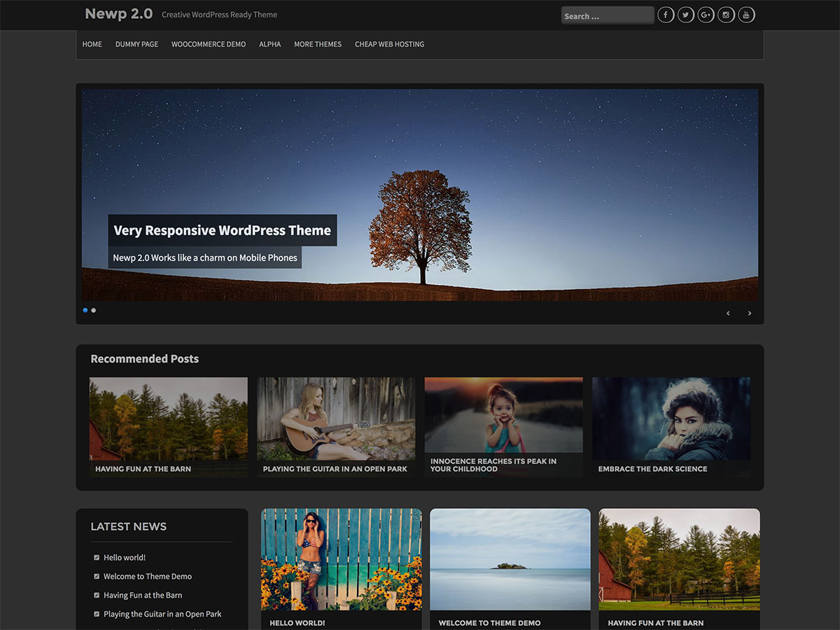Viewport: 840px width, 630px height.
Task: Click the LATEST NEWS widget heading
Action: 129,526
